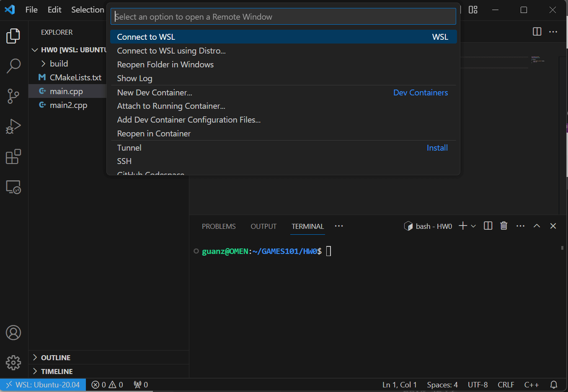Change indentation via Spaces: 4
The image size is (568, 392).
(442, 384)
